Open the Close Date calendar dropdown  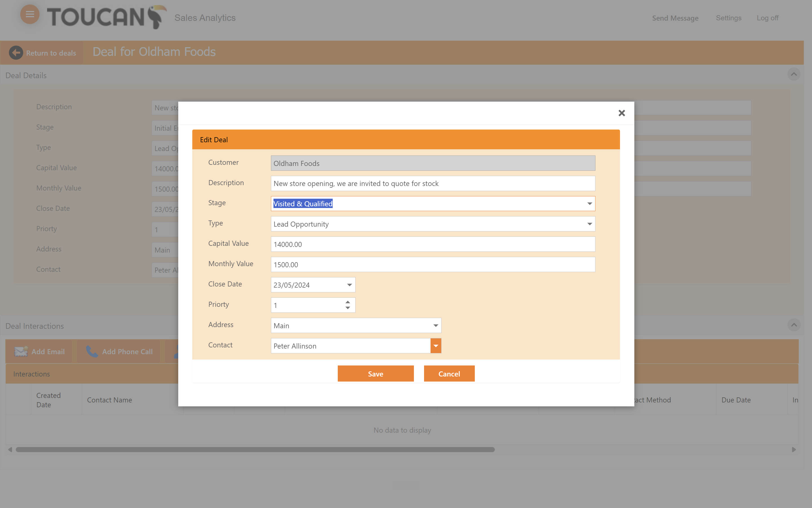tap(349, 285)
